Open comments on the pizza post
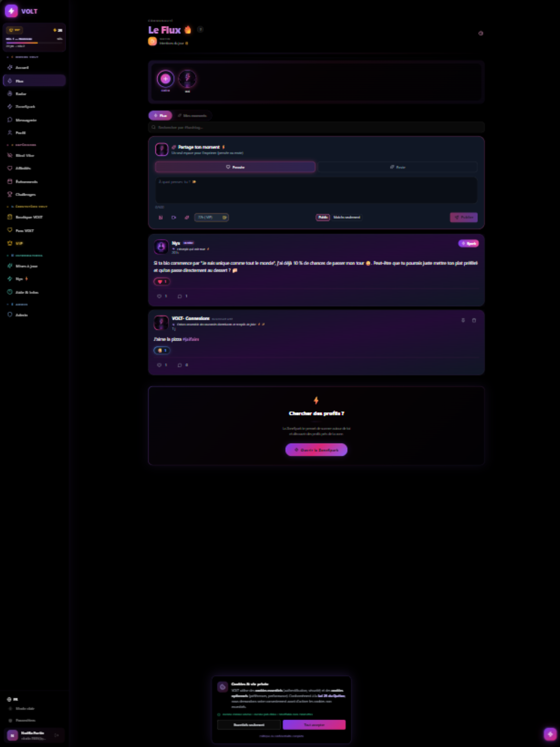 183,365
